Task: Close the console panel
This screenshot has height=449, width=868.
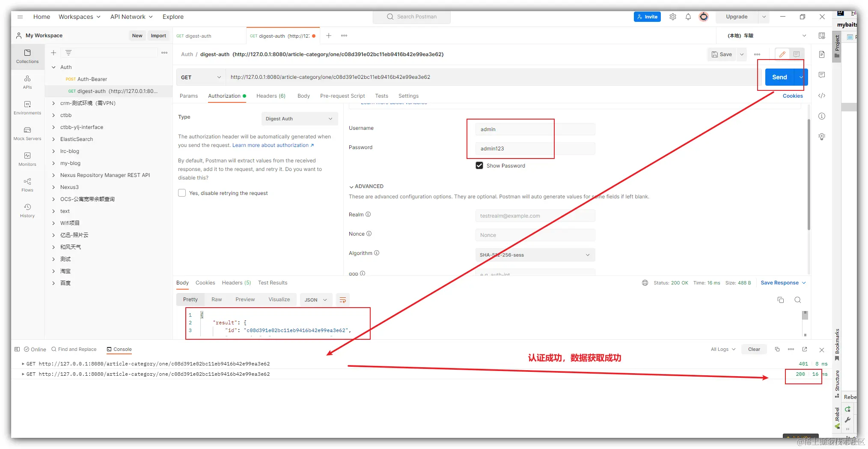Action: pos(822,350)
